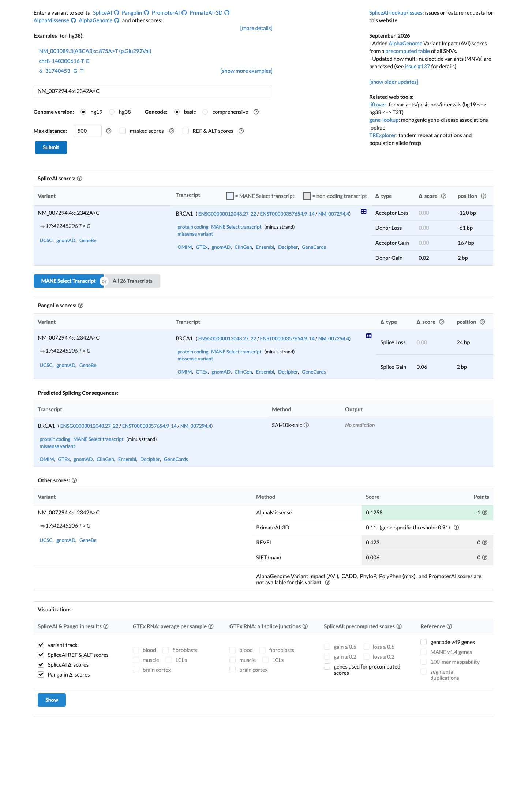Enable REF & ALT scores checkbox near Submit
Image resolution: width=532 pixels, height=805 pixels.
(x=186, y=131)
